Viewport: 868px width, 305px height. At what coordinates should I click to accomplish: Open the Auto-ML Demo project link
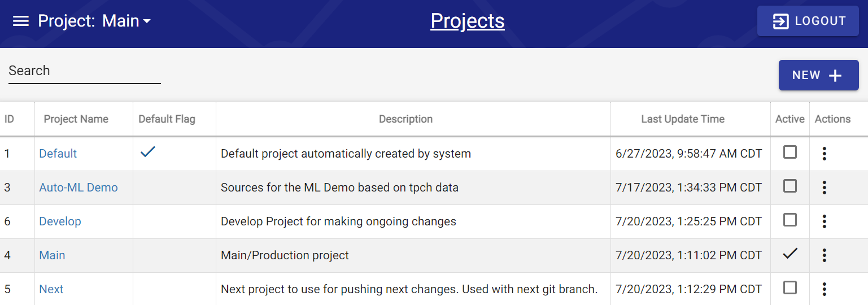coord(78,188)
